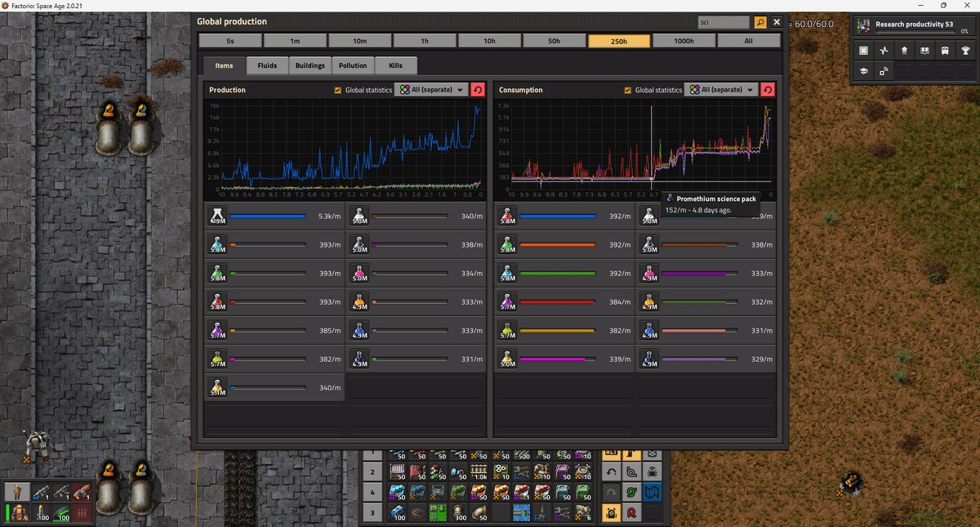This screenshot has width=980, height=527.
Task: Toggle Alt-mode in the shortcut bar
Action: [612, 454]
